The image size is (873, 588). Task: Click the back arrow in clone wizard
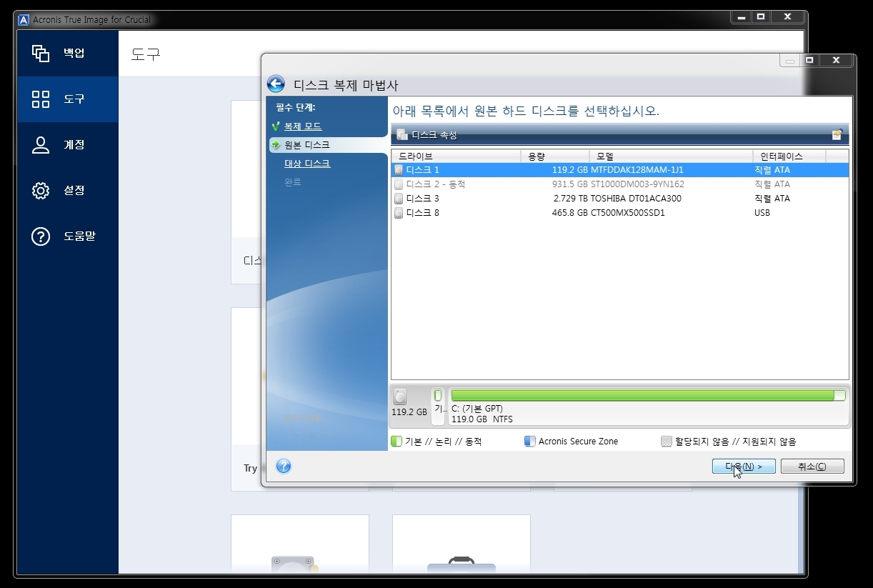(276, 84)
